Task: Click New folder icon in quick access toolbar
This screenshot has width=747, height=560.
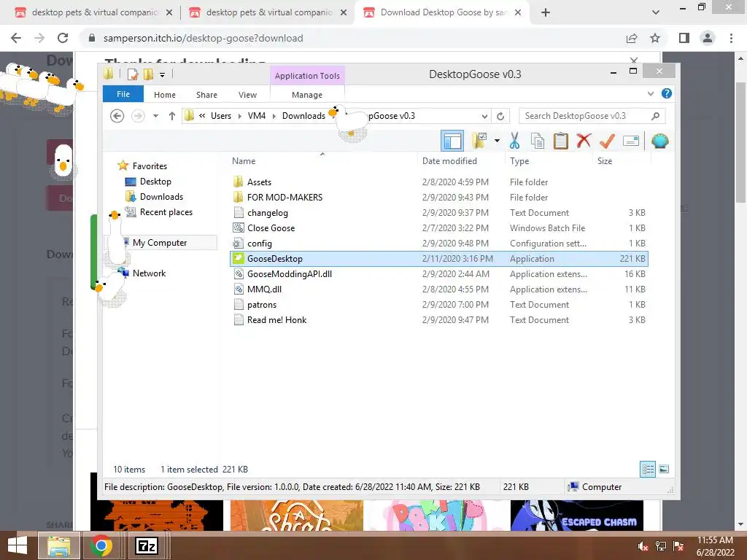Action: click(x=149, y=74)
